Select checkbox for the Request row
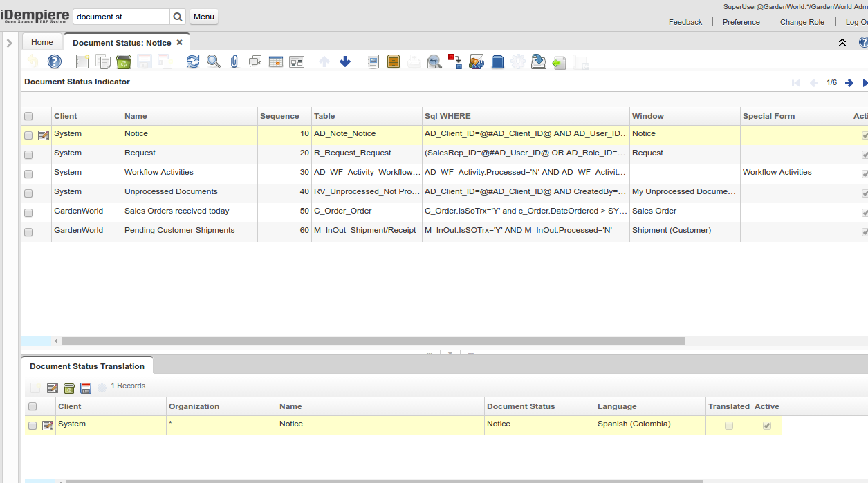 28,155
